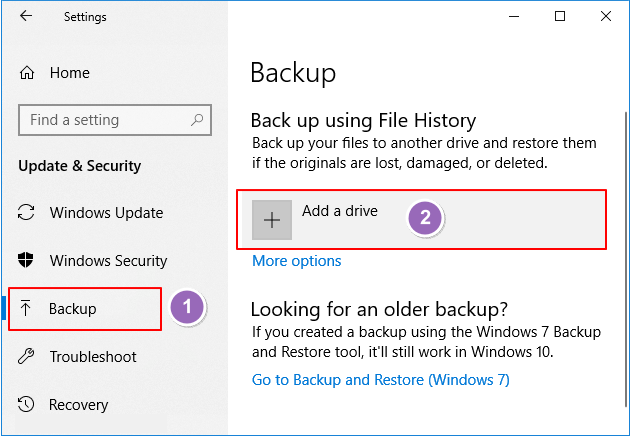The height and width of the screenshot is (436, 630).
Task: Click the Windows Update sync arrows icon
Action: tap(27, 213)
